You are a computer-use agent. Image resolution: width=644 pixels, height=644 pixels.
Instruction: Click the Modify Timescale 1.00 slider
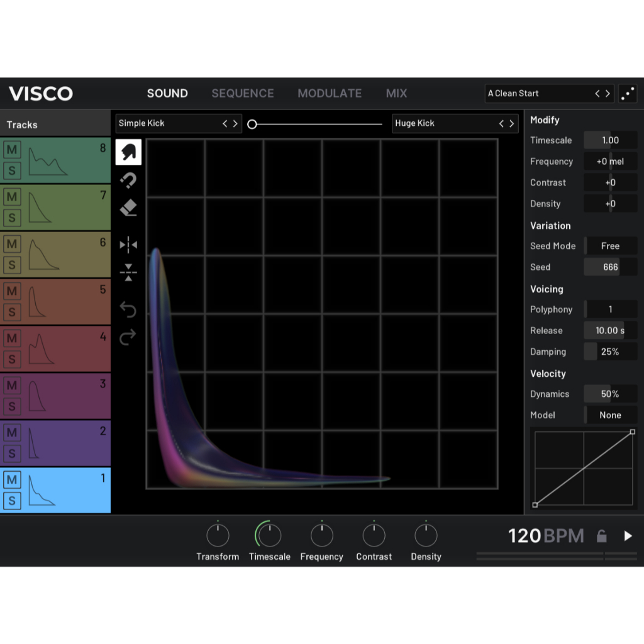tap(611, 140)
